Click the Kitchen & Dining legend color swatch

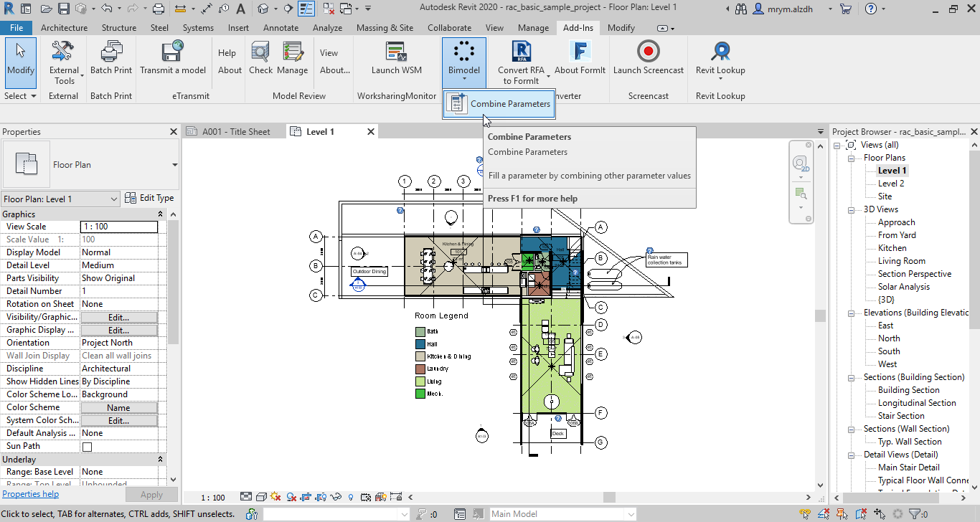coord(421,356)
